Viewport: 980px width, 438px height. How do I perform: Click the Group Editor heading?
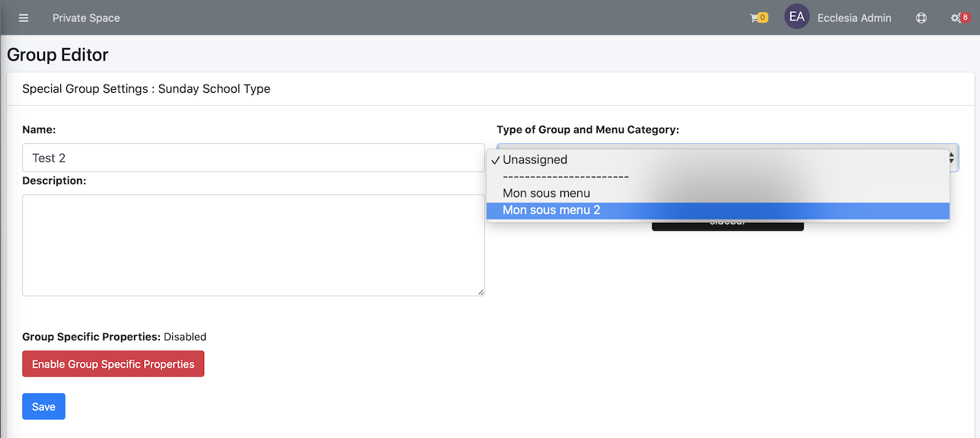58,55
